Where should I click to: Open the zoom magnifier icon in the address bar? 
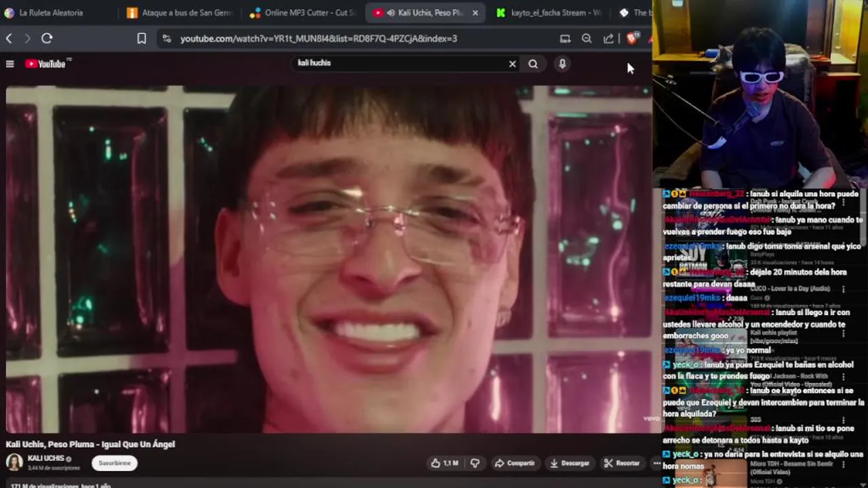click(587, 39)
